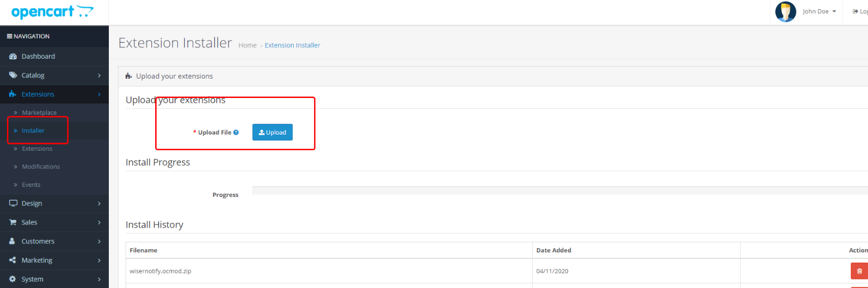Image resolution: width=868 pixels, height=288 pixels.
Task: Click the navigation hamburger icon
Action: [x=9, y=36]
